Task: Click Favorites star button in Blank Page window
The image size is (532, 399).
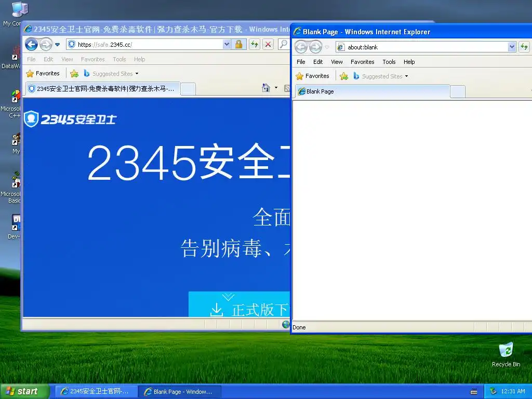Action: tap(312, 76)
